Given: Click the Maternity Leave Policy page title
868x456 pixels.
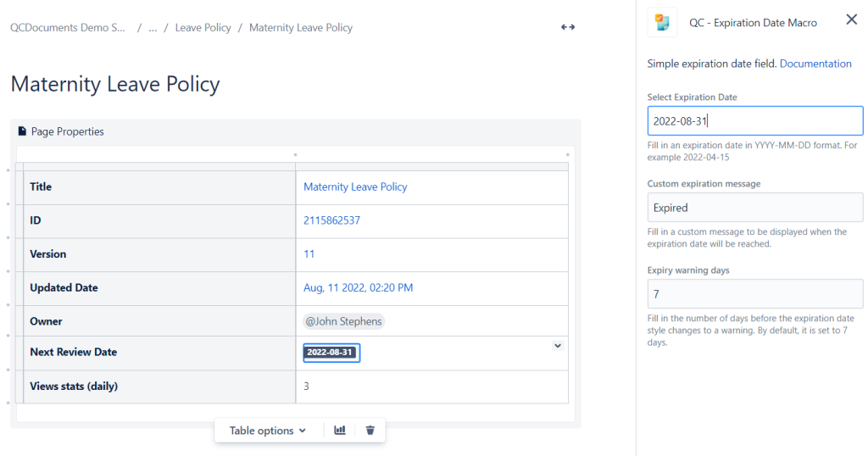Looking at the screenshot, I should 115,84.
